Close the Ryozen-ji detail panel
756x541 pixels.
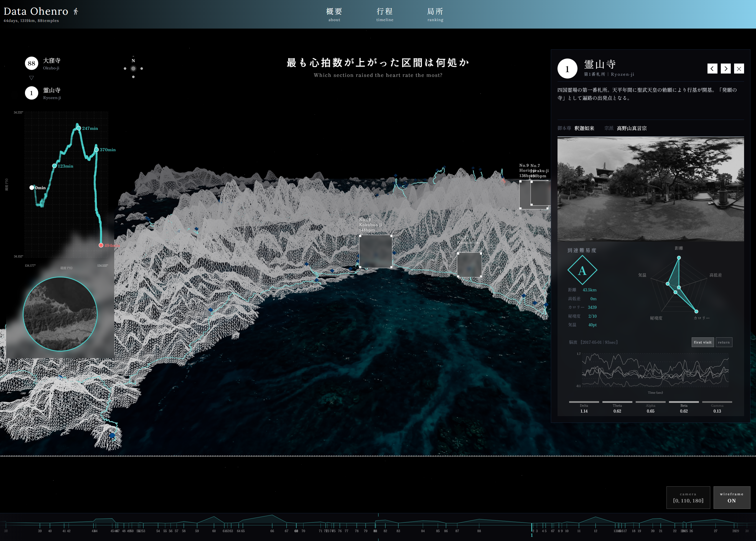(x=739, y=69)
